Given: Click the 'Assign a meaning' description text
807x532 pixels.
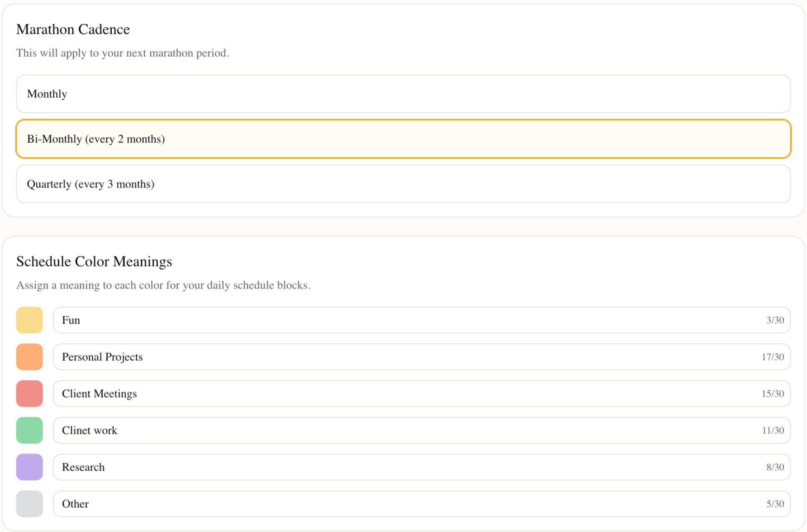Looking at the screenshot, I should coord(163,285).
